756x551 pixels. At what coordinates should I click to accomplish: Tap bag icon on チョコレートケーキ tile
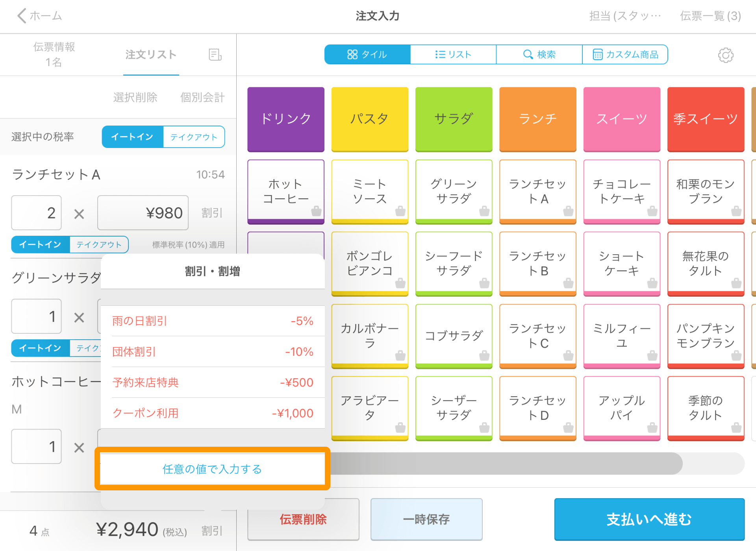click(x=652, y=211)
